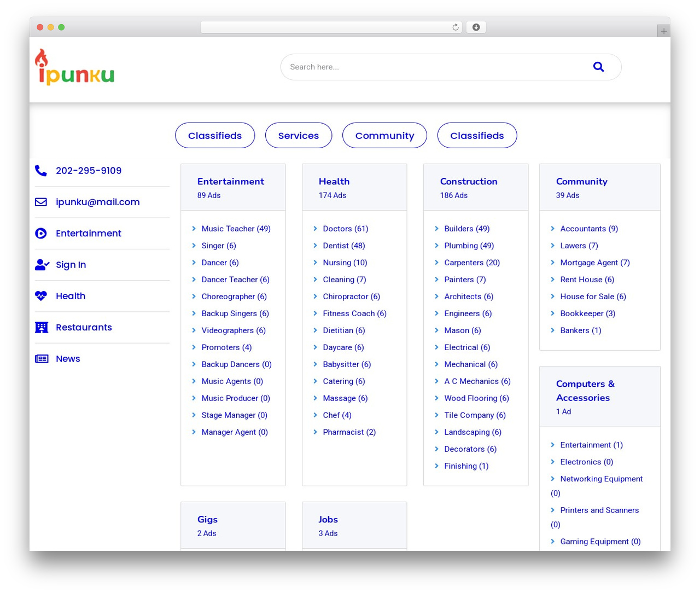The height and width of the screenshot is (593, 700).
Task: Click the browser reload icon
Action: [x=456, y=27]
